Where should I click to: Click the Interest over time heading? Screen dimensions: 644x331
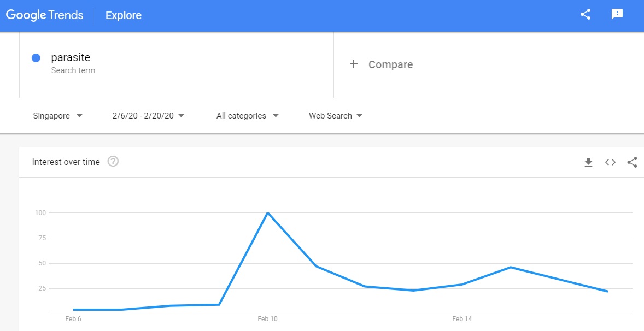66,162
